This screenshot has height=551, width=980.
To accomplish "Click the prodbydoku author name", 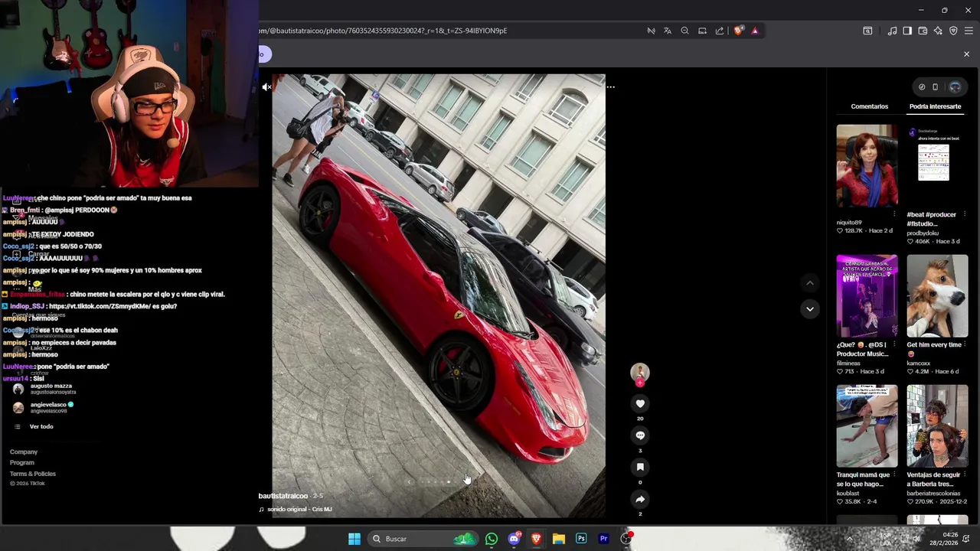I will 923,233.
